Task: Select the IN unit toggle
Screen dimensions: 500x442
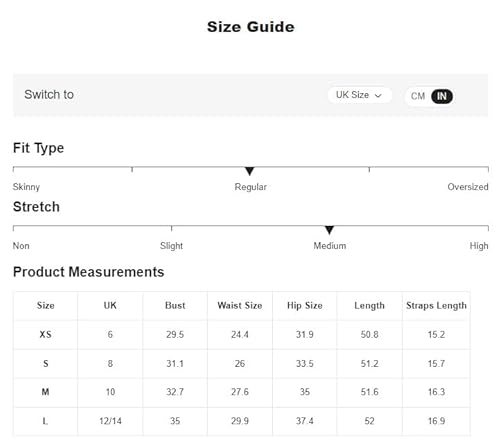Action: point(442,96)
